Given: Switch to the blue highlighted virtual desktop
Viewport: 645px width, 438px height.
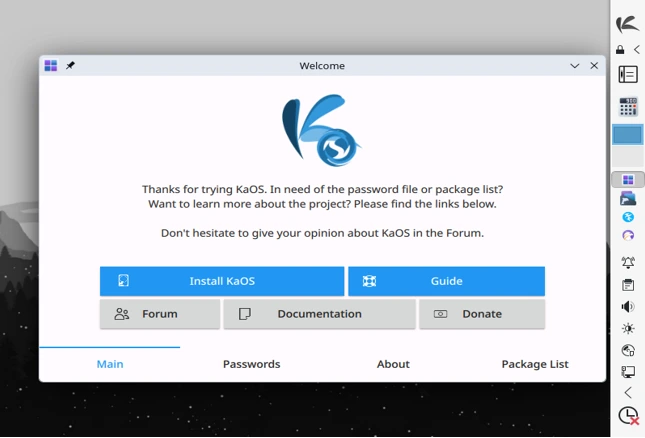Looking at the screenshot, I should pyautogui.click(x=627, y=134).
